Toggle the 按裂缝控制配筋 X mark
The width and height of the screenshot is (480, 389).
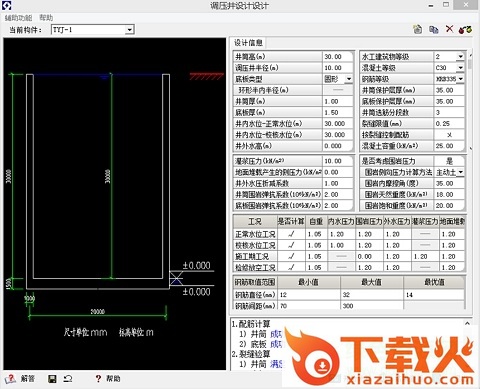click(449, 135)
